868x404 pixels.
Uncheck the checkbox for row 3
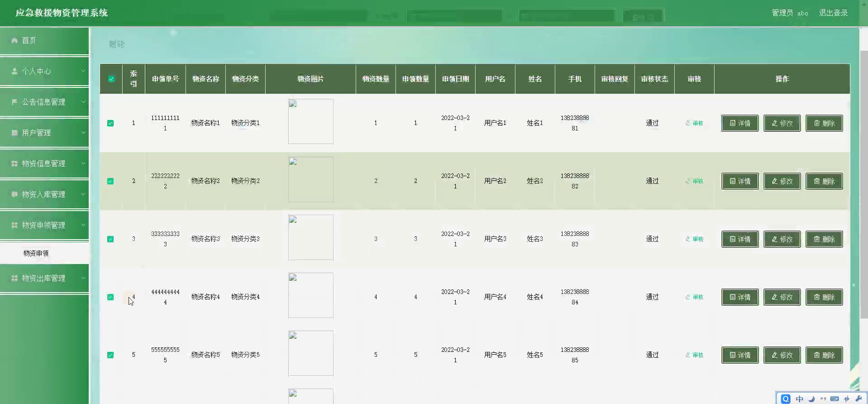pyautogui.click(x=110, y=239)
